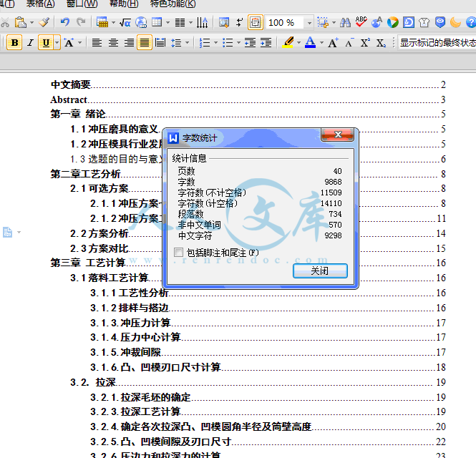Align text right

[129, 43]
